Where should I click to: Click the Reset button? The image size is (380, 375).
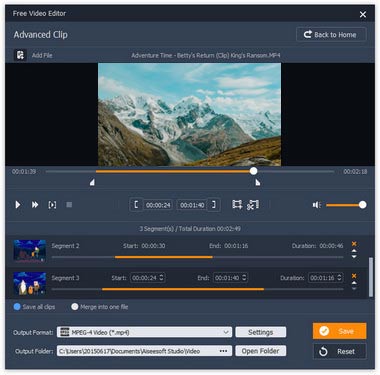340,351
